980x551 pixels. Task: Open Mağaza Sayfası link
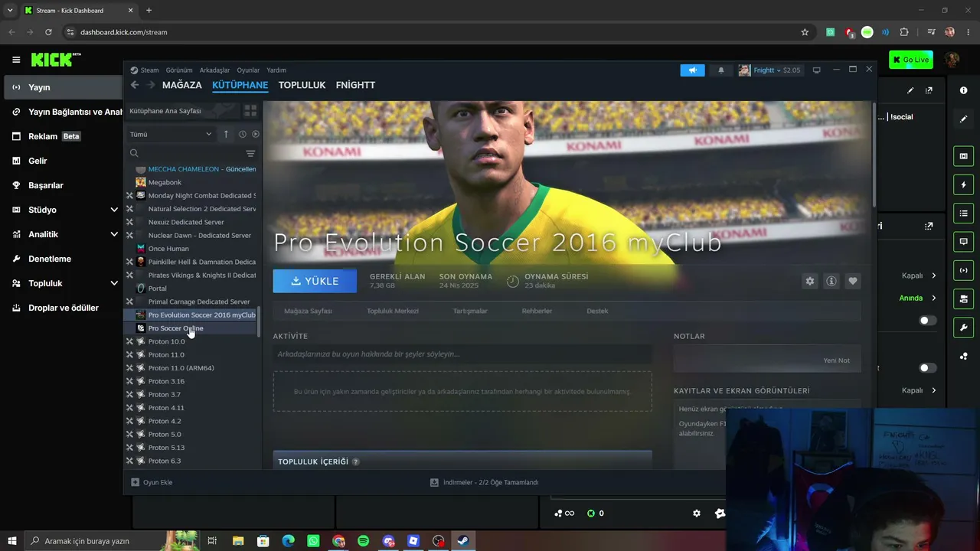[308, 311]
